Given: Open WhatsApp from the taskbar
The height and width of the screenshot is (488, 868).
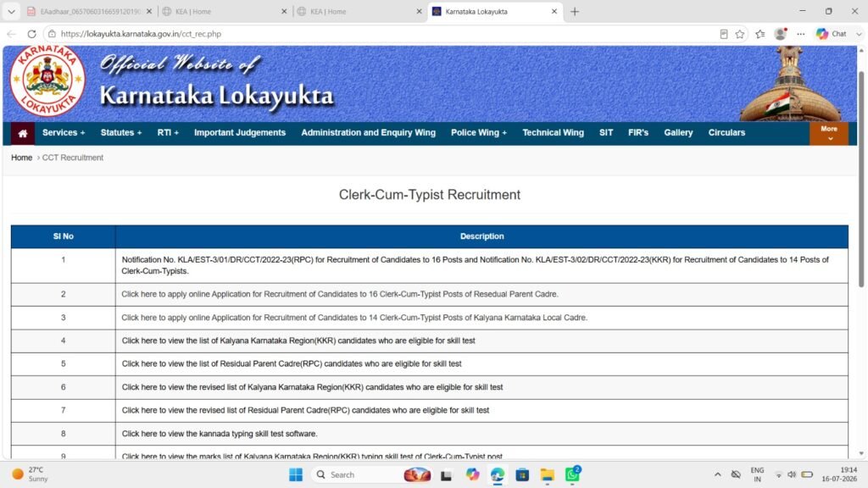Looking at the screenshot, I should click(x=572, y=474).
